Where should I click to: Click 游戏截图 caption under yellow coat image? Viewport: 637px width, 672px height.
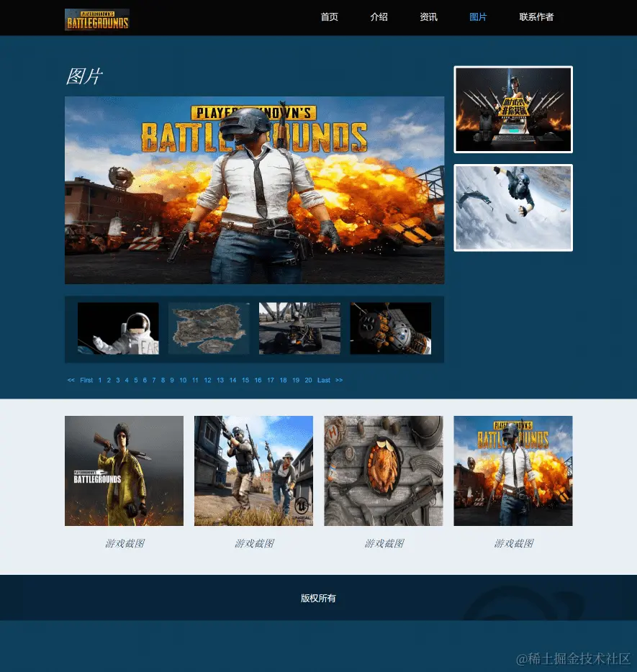125,543
